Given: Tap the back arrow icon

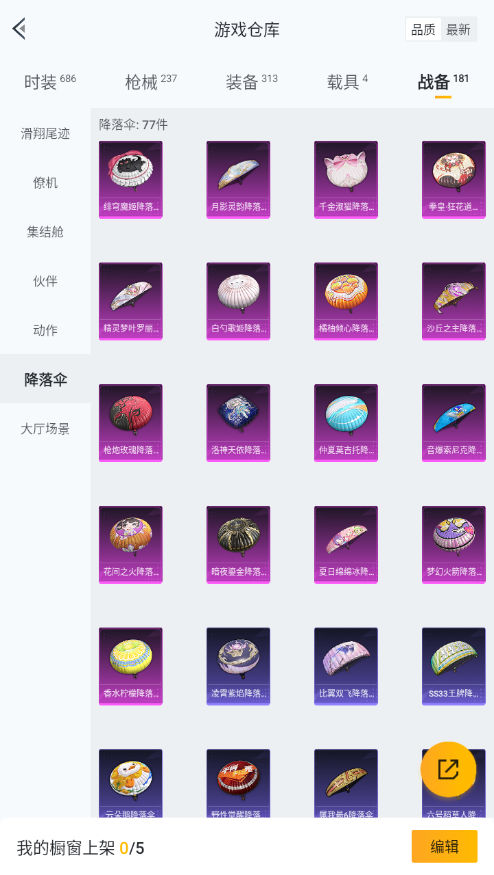Looking at the screenshot, I should click(x=20, y=28).
